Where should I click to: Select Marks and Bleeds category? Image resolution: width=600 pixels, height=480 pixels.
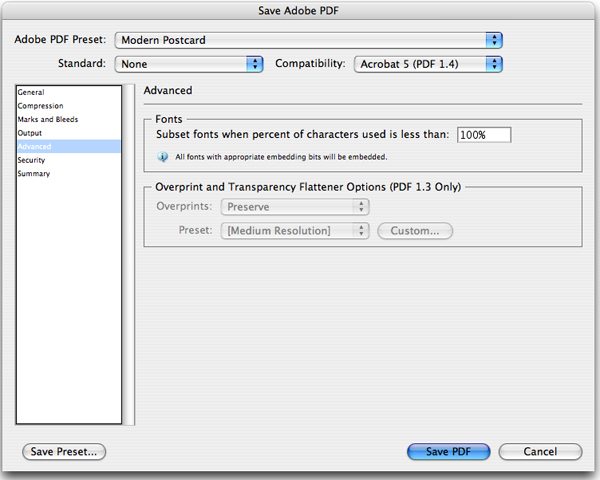pyautogui.click(x=68, y=119)
